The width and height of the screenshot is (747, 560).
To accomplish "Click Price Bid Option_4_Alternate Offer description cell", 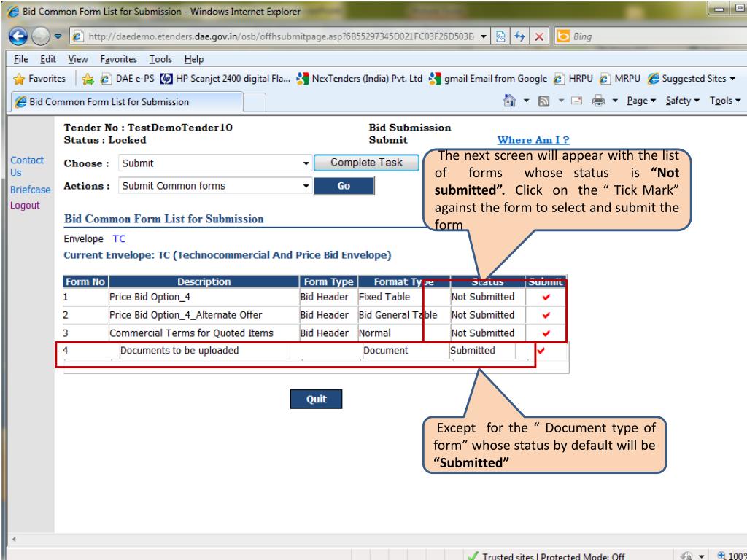I will tap(204, 315).
